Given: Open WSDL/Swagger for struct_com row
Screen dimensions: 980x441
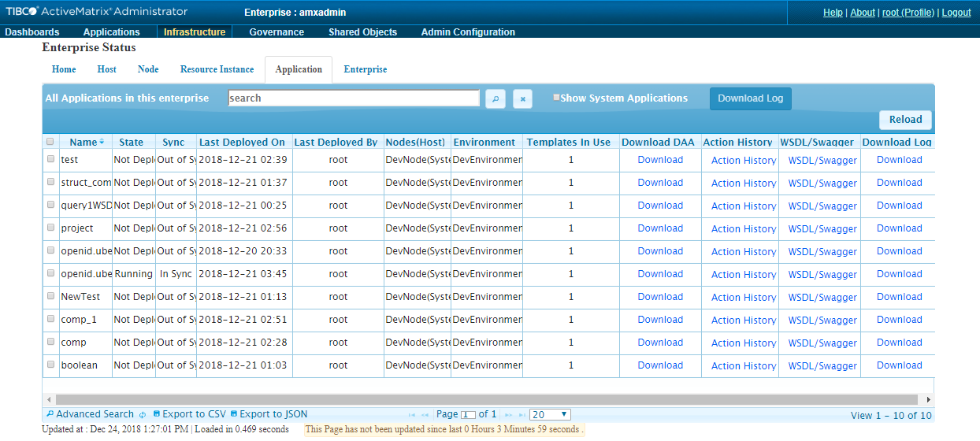Looking at the screenshot, I should click(822, 183).
